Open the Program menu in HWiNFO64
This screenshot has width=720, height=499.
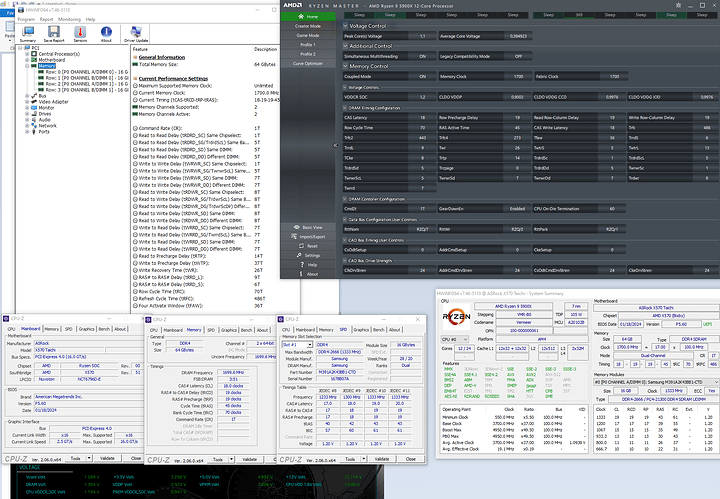tap(26, 19)
